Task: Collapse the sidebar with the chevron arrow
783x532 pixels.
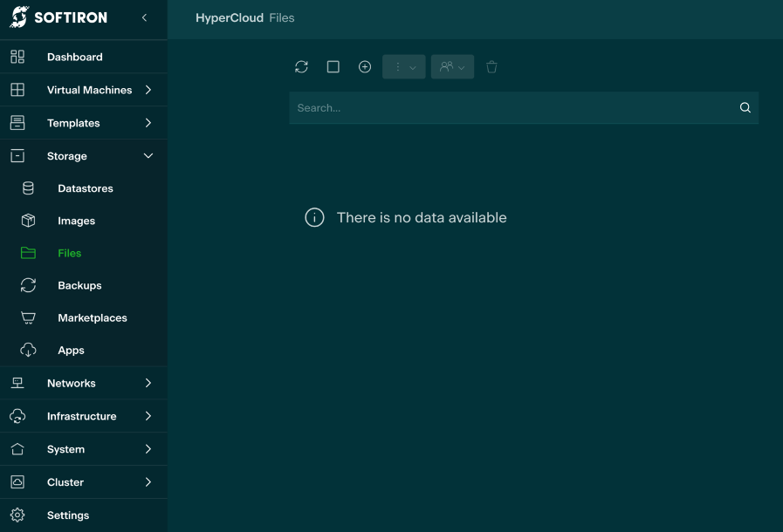Action: pyautogui.click(x=144, y=17)
